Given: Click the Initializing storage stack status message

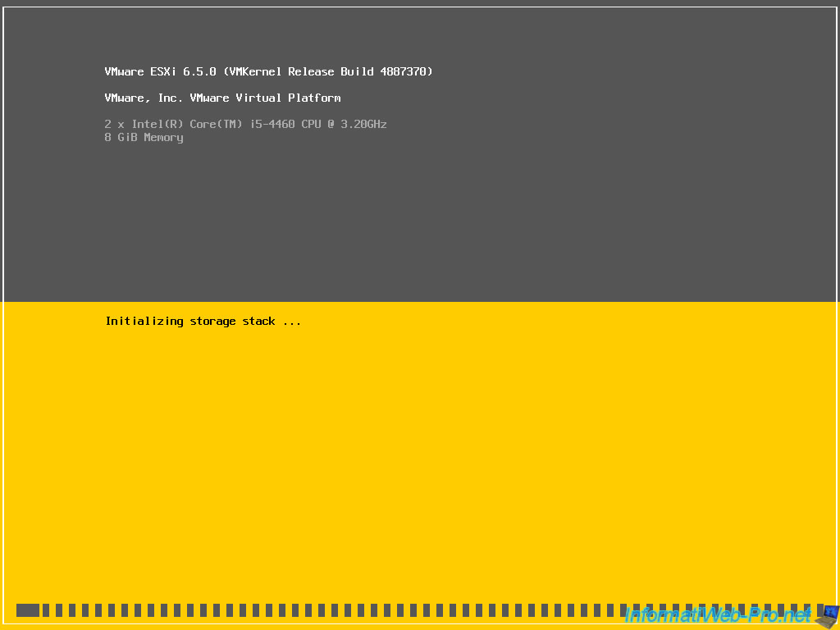Looking at the screenshot, I should point(203,322).
